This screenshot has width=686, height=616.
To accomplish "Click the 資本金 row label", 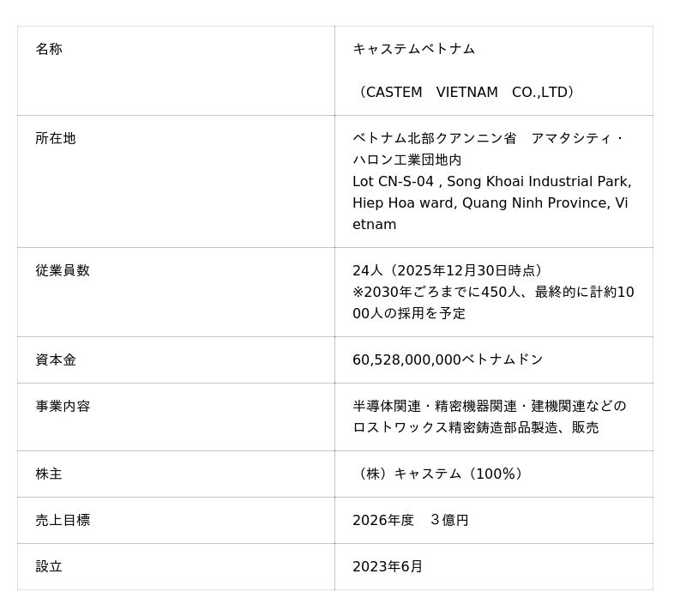I will tap(56, 359).
